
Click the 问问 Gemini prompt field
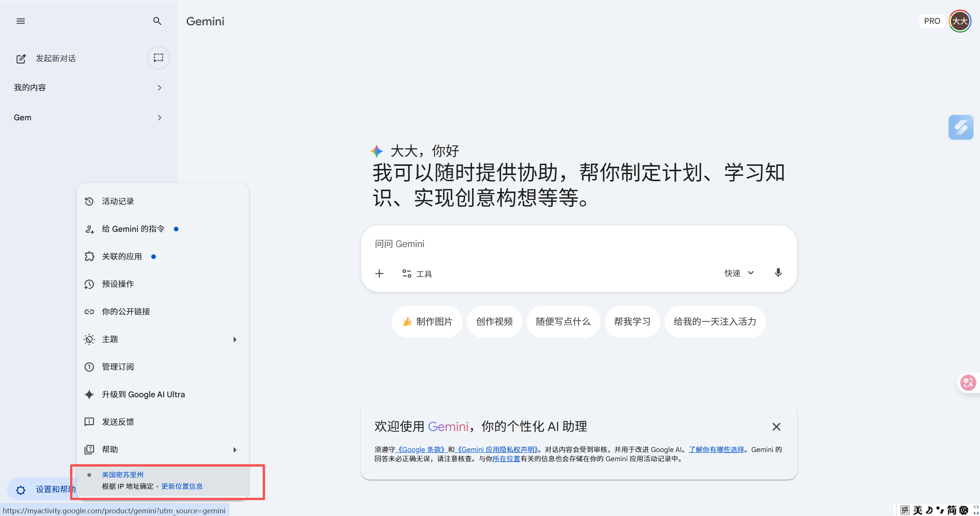click(536, 244)
